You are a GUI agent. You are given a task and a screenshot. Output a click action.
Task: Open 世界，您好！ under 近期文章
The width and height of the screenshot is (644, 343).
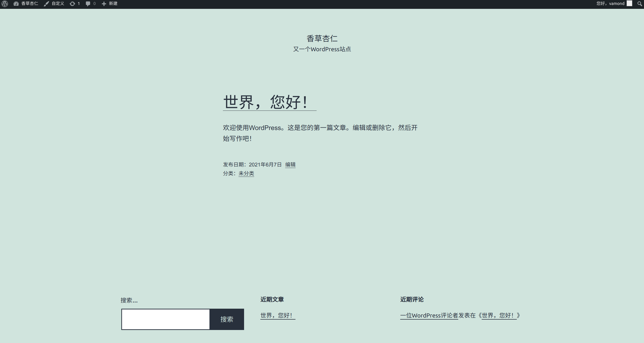(x=278, y=315)
